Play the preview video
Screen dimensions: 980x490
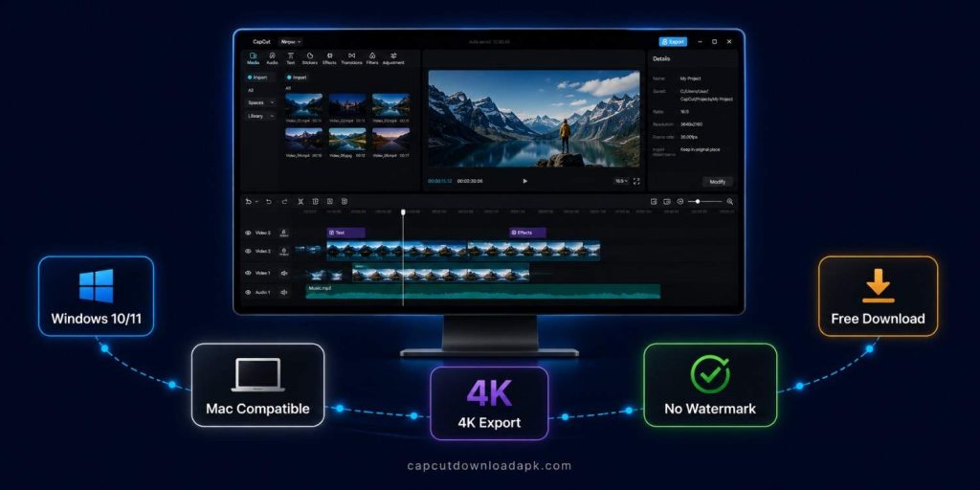(x=525, y=181)
